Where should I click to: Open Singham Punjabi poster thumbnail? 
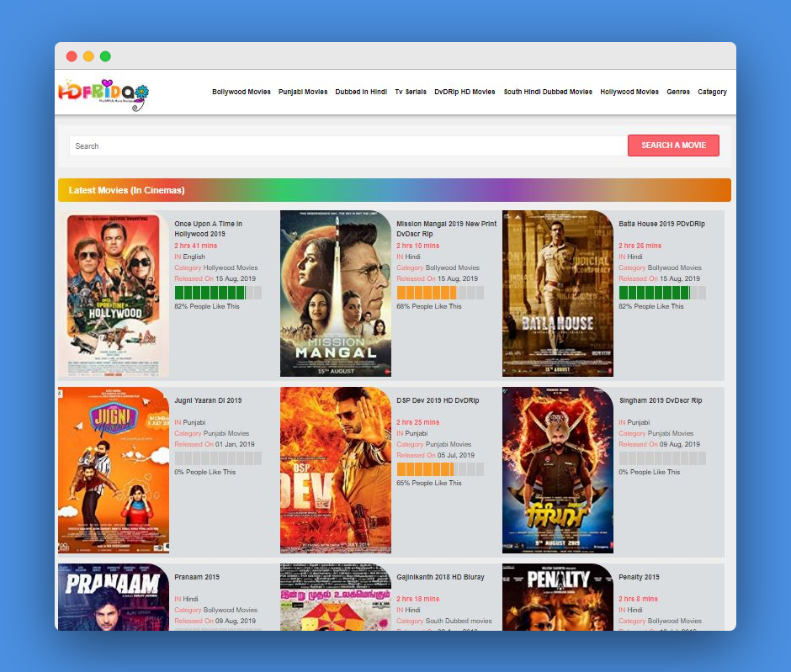pyautogui.click(x=557, y=470)
